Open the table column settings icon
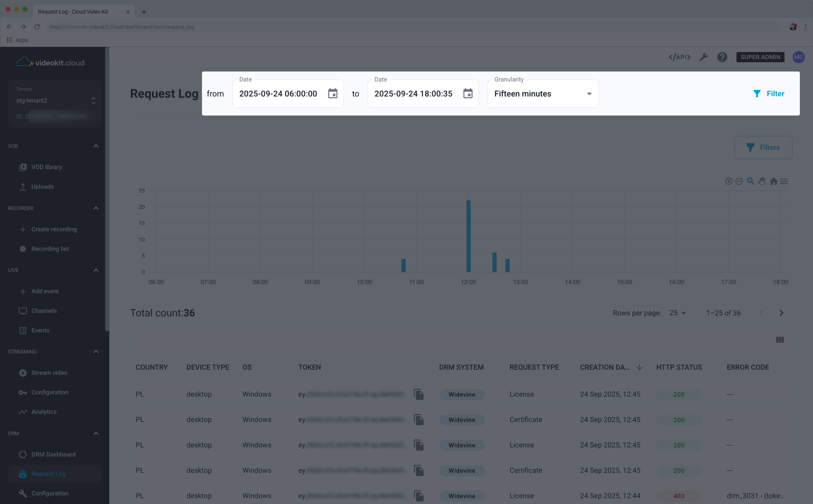Viewport: 813px width, 504px height. 780,340
